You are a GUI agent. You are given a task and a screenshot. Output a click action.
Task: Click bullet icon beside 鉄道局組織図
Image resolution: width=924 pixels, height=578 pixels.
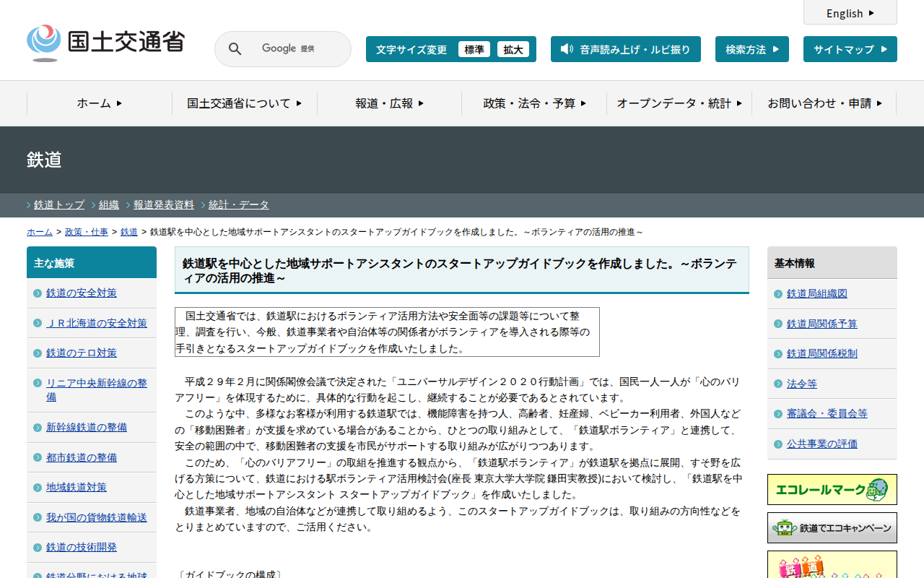tap(778, 294)
